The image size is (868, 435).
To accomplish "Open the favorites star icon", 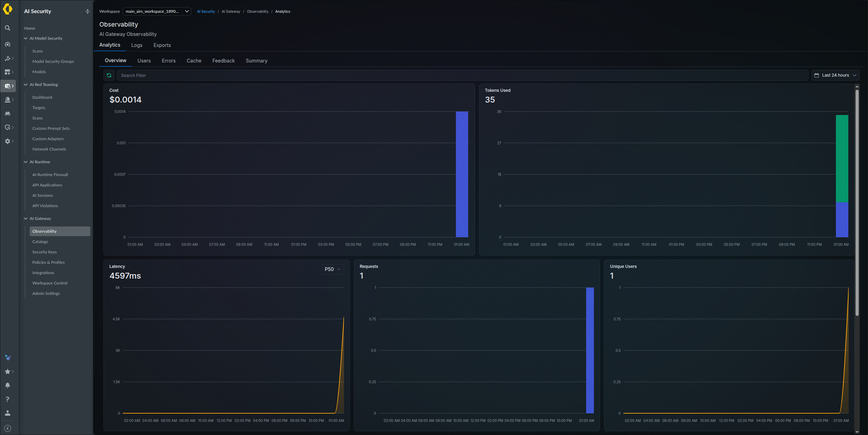I will click(7, 372).
